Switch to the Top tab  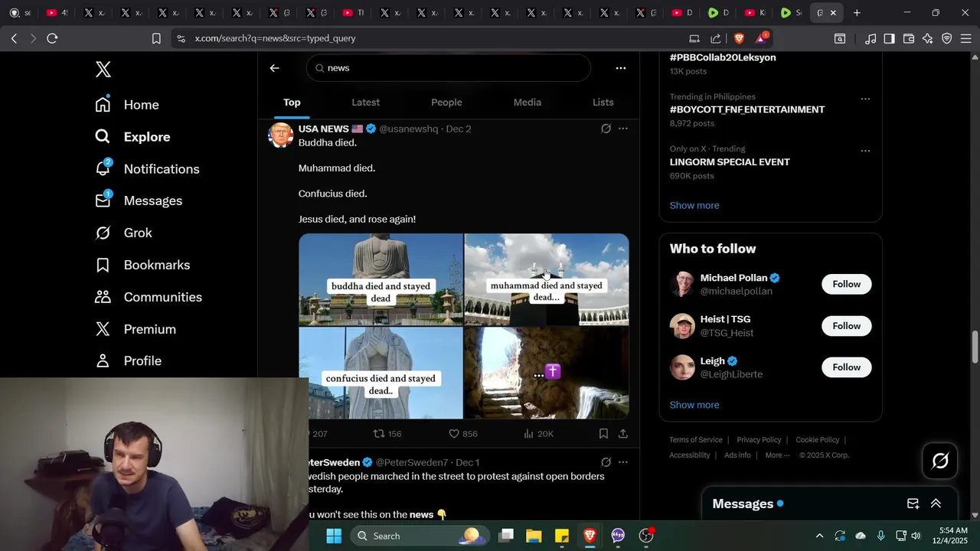(x=292, y=103)
